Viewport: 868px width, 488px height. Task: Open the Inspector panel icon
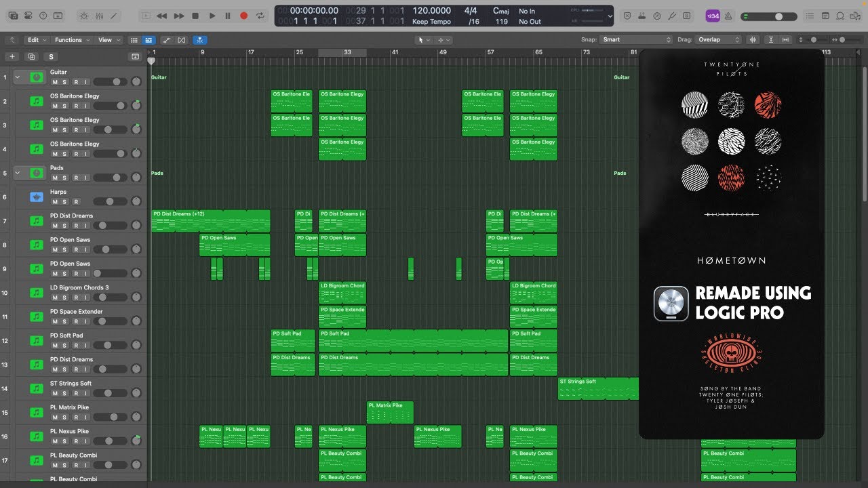(29, 16)
